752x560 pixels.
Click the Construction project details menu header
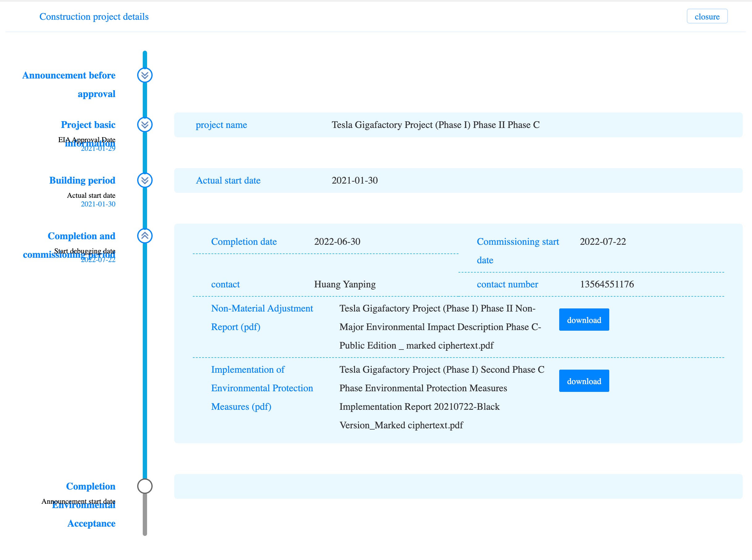point(94,16)
